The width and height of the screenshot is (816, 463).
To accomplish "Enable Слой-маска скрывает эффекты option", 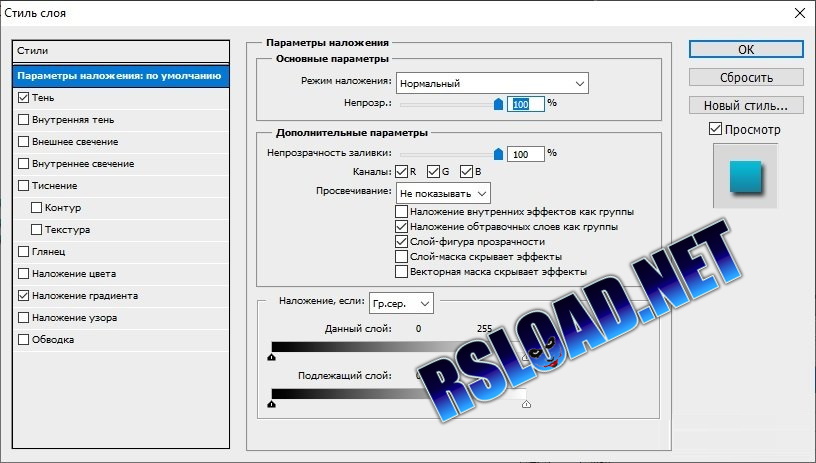I will point(401,256).
